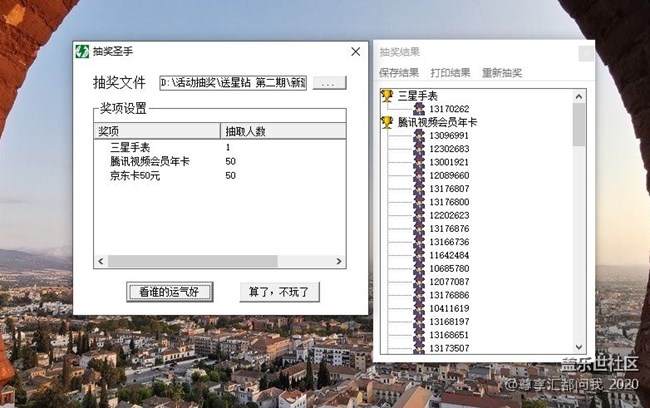
Task: Click the 抽取人数 column header
Action: 283,131
